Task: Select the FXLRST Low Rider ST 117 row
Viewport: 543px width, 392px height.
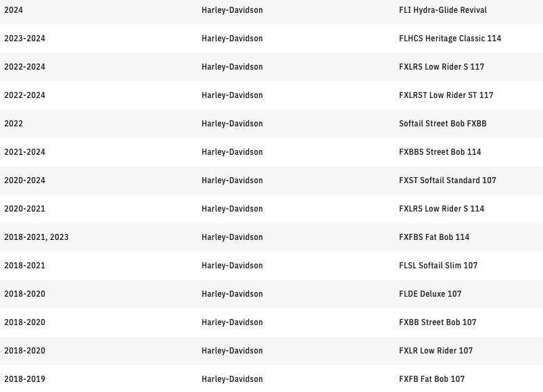Action: click(446, 95)
